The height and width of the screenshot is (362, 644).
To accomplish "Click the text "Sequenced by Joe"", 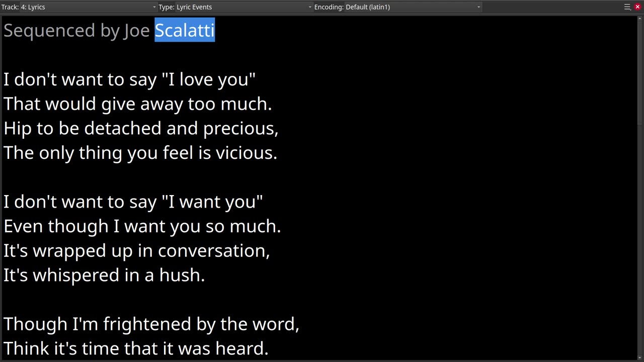I will tap(76, 31).
